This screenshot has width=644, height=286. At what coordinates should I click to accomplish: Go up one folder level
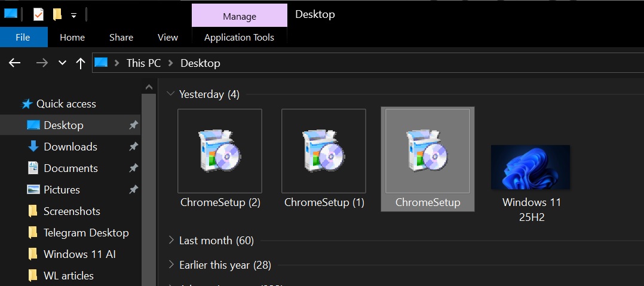tap(81, 63)
